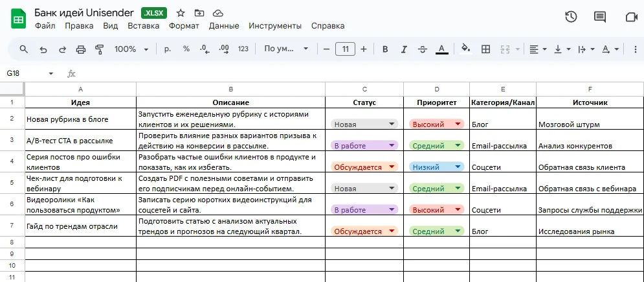Open the Данные menu
Image resolution: width=644 pixels, height=282 pixels.
click(224, 26)
